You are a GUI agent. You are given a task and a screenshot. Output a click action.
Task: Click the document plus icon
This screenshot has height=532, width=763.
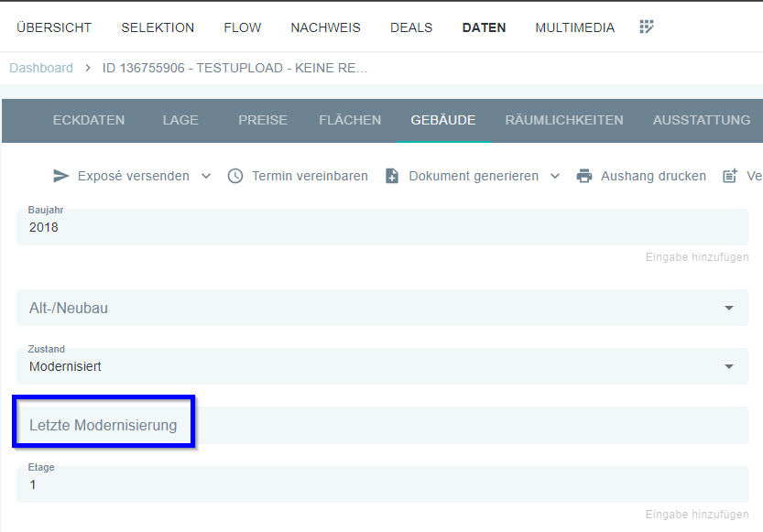tap(392, 176)
